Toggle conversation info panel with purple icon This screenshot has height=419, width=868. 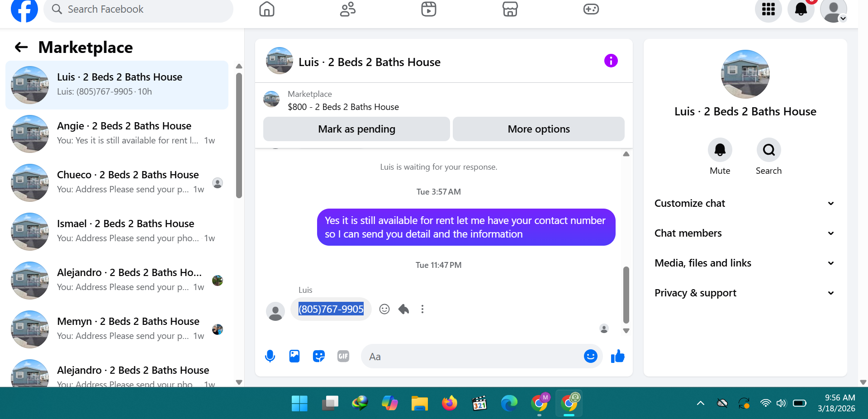click(611, 61)
